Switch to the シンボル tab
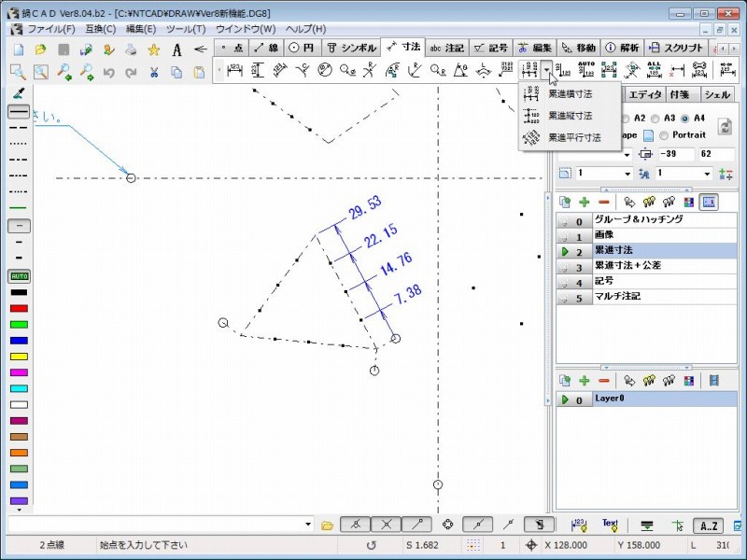The width and height of the screenshot is (747, 560). click(x=352, y=48)
